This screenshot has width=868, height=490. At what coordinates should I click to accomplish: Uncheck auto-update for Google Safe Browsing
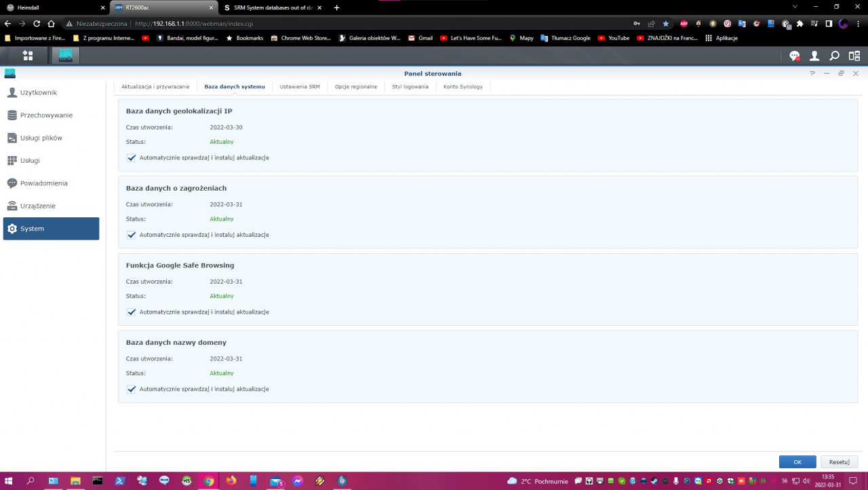pyautogui.click(x=132, y=312)
